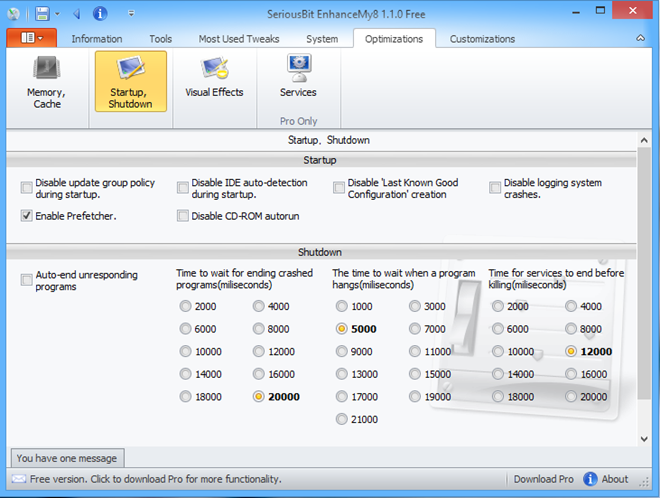
Task: Select 21000 for program hang wait time
Action: pyautogui.click(x=341, y=419)
